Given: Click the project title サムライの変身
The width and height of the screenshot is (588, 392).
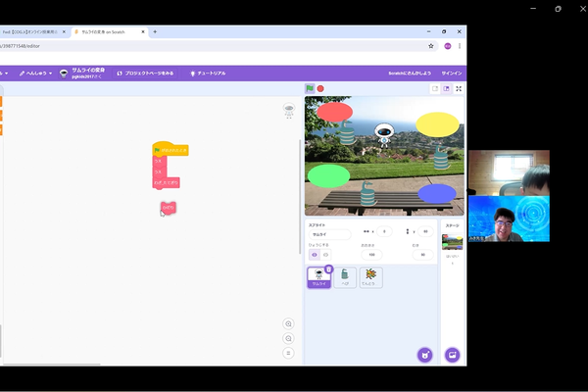Looking at the screenshot, I should click(88, 71).
